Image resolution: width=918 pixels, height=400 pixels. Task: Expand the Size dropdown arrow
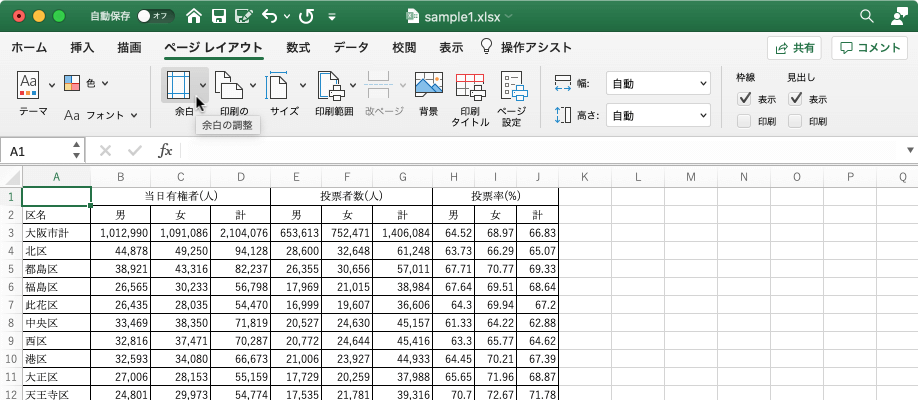(303, 86)
